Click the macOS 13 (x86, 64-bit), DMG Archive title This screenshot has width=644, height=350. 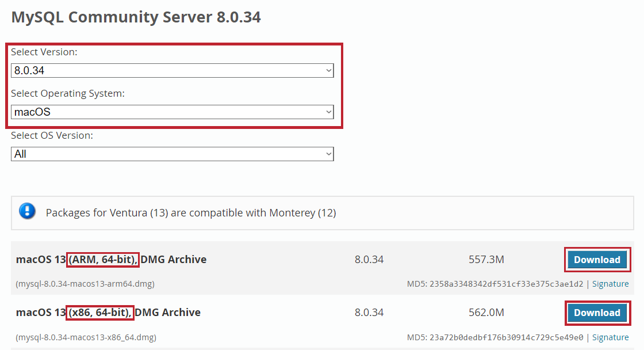[x=109, y=313]
